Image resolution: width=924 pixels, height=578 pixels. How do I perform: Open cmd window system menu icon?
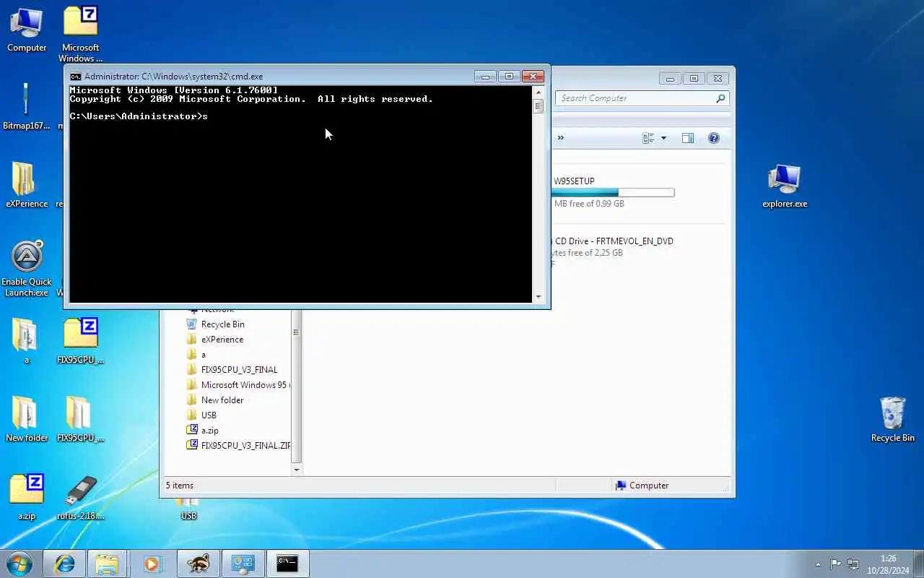click(75, 77)
